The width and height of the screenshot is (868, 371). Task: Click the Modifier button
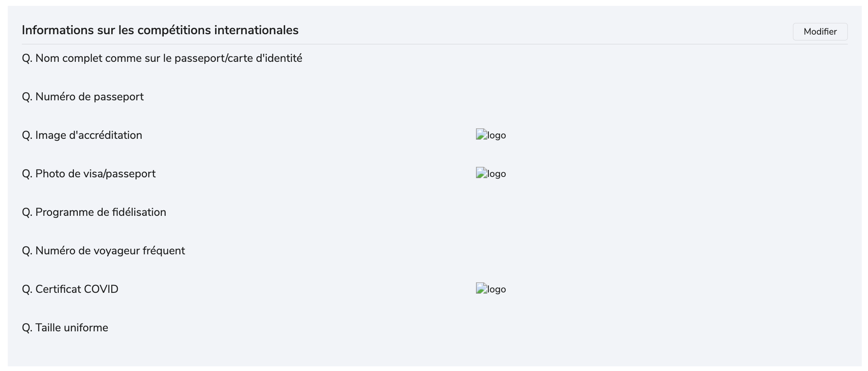[820, 31]
